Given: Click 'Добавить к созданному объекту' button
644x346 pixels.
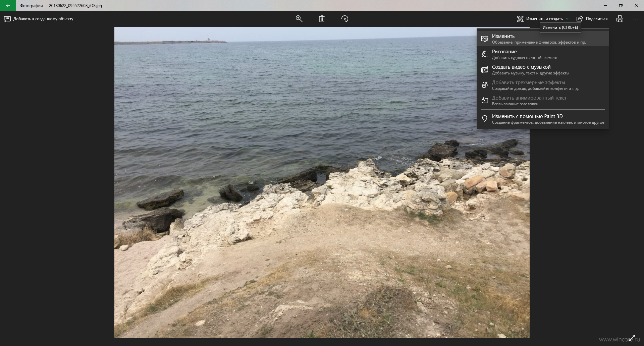Looking at the screenshot, I should [x=39, y=19].
